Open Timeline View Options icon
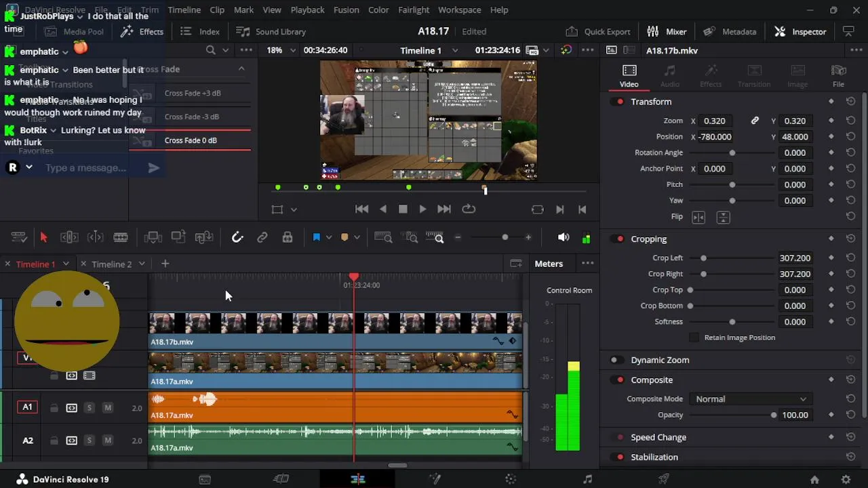Viewport: 868px width, 488px height. click(x=19, y=237)
